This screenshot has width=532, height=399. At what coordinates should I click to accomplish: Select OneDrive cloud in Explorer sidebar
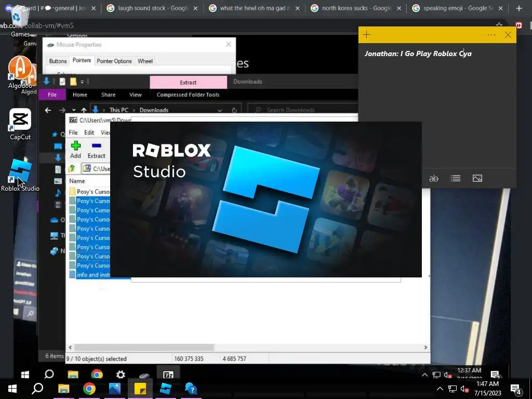54,220
